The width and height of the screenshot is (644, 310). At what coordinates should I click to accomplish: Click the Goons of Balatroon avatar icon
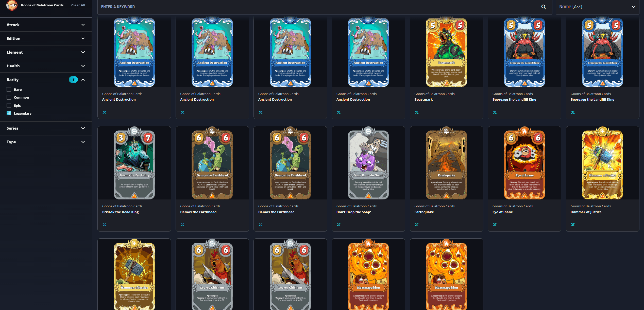[12, 5]
